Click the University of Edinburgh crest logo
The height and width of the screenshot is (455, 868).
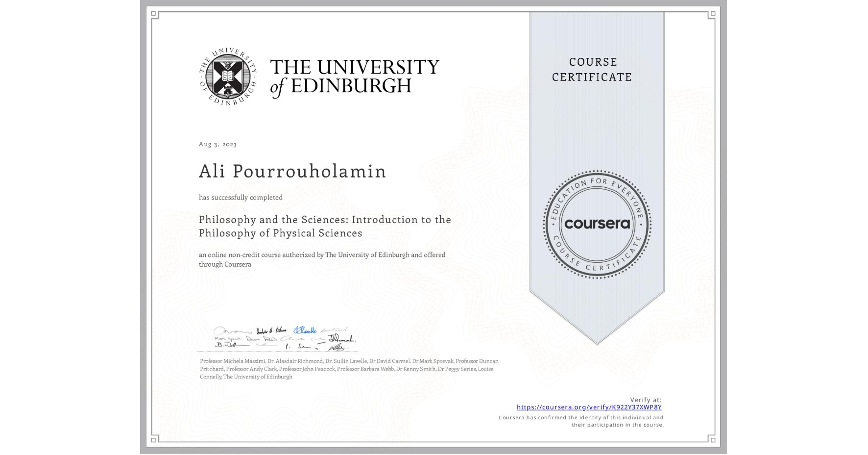(x=227, y=77)
